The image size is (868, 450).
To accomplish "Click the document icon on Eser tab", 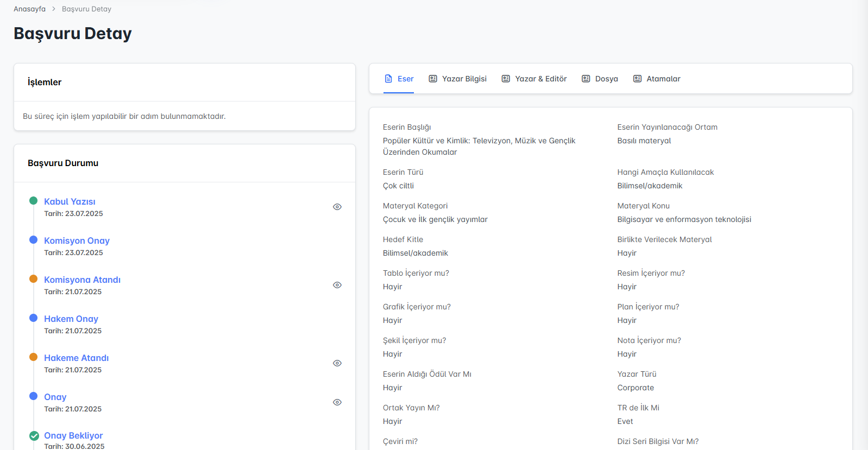I will 388,79.
